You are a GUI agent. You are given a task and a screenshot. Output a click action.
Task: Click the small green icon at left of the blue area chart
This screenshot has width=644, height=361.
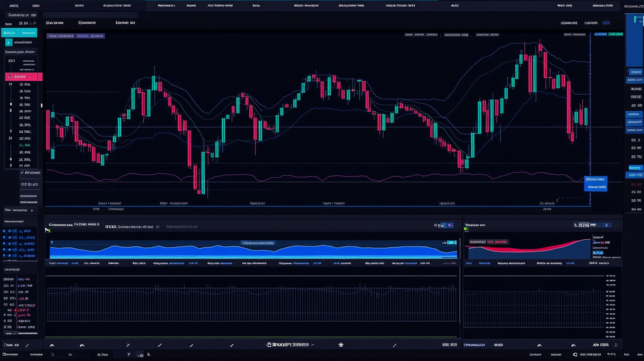click(48, 229)
